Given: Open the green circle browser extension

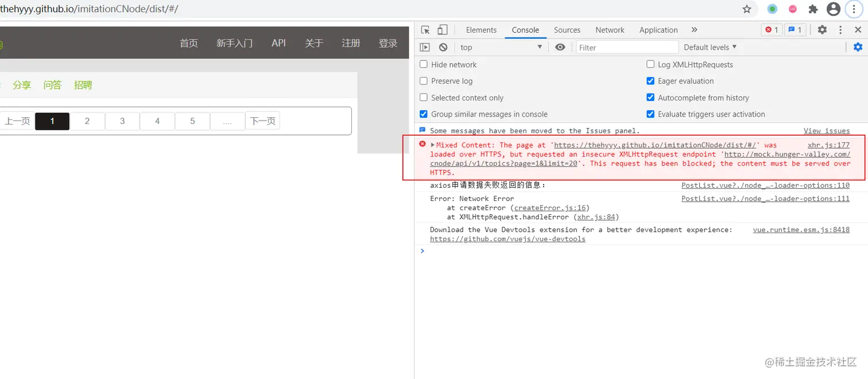Looking at the screenshot, I should [x=773, y=9].
